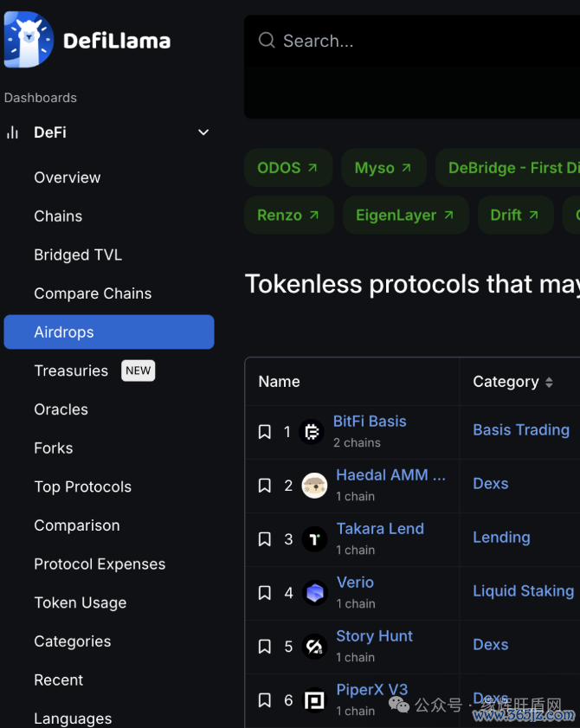Open the Drift airdrop link

[x=515, y=215]
